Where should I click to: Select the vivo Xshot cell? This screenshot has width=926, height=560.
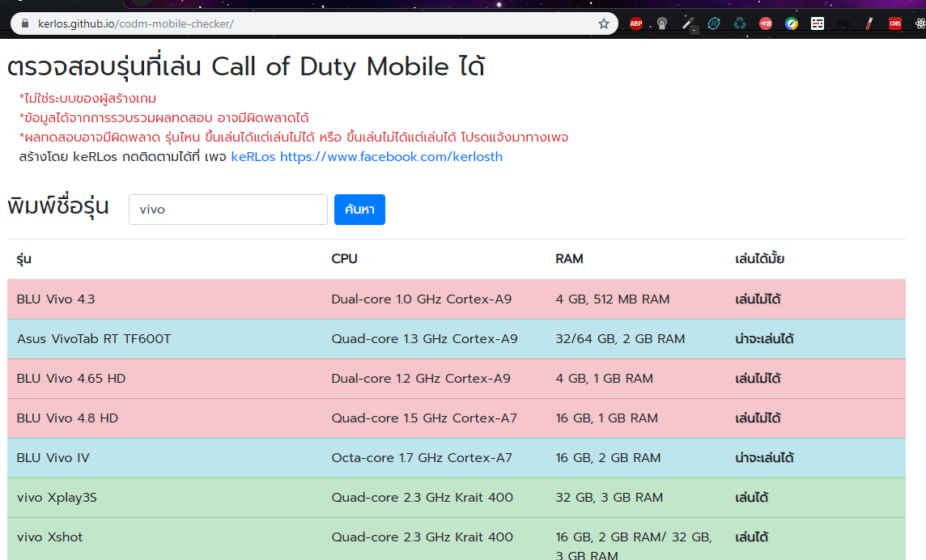(x=49, y=537)
